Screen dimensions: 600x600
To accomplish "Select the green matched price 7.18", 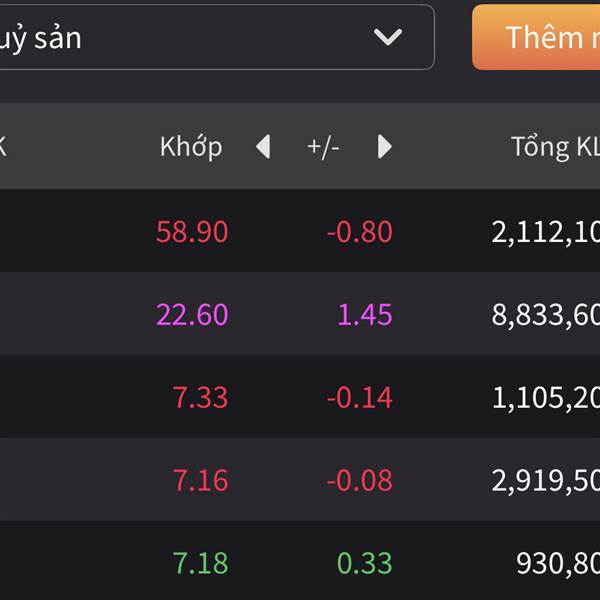I will tap(201, 563).
